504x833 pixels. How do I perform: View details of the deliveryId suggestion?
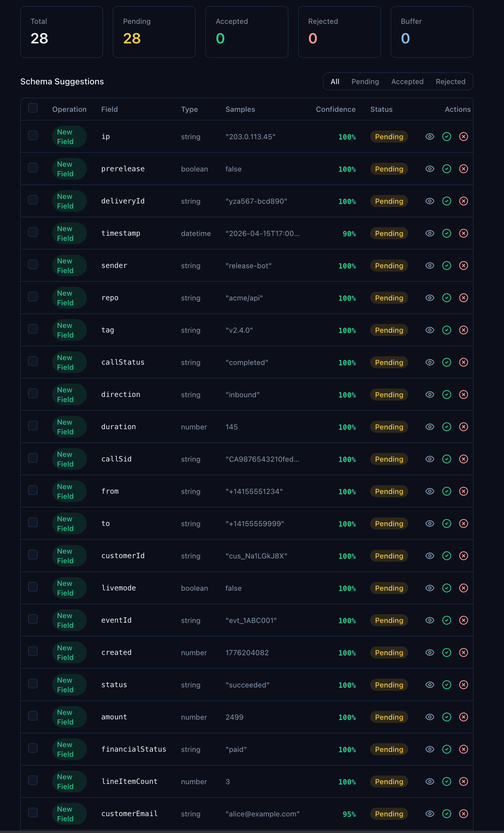pyautogui.click(x=430, y=201)
